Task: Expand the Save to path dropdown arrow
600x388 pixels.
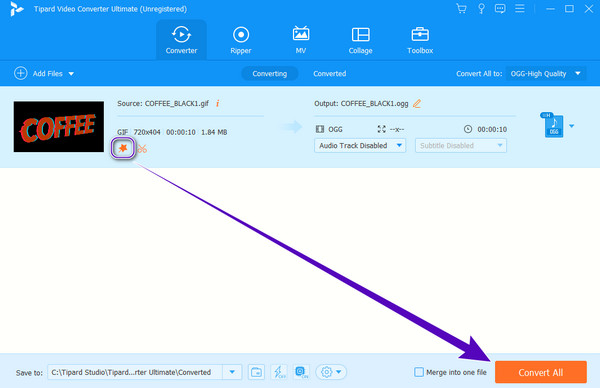Action: 232,372
